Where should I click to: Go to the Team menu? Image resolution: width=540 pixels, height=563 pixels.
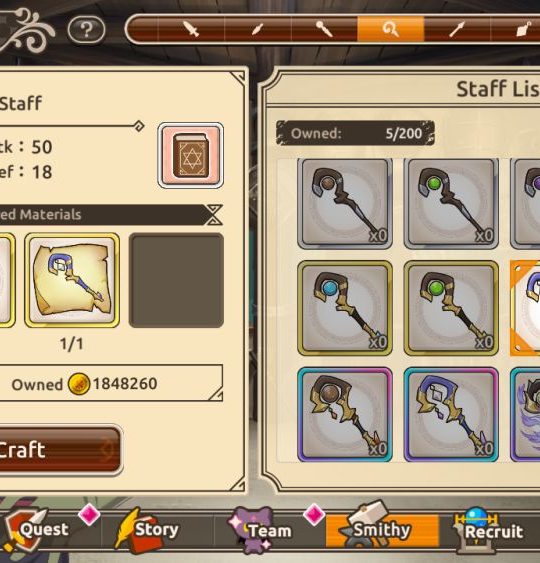pos(270,531)
